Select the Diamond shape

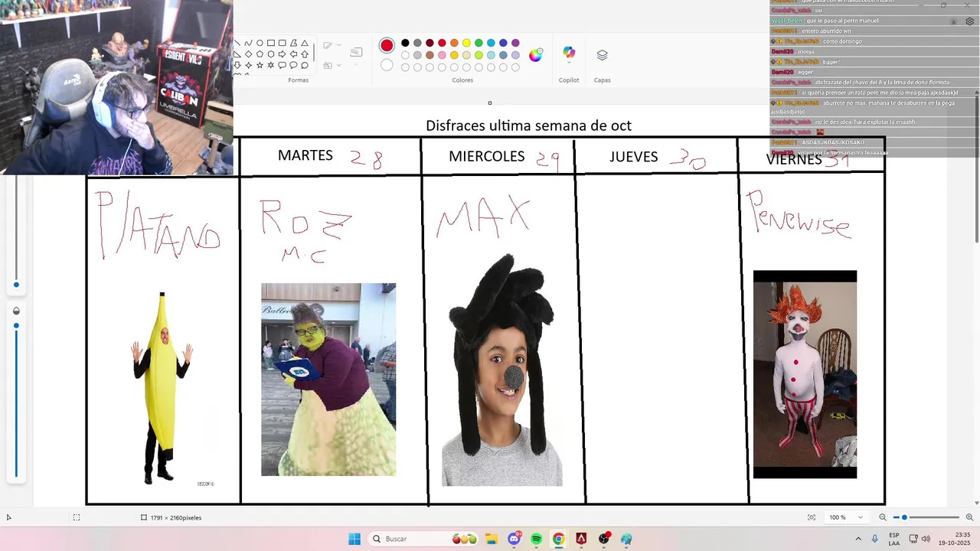point(248,54)
